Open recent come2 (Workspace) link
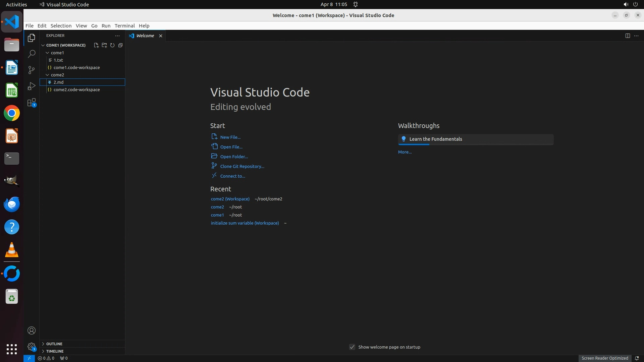The width and height of the screenshot is (644, 362). pyautogui.click(x=230, y=199)
